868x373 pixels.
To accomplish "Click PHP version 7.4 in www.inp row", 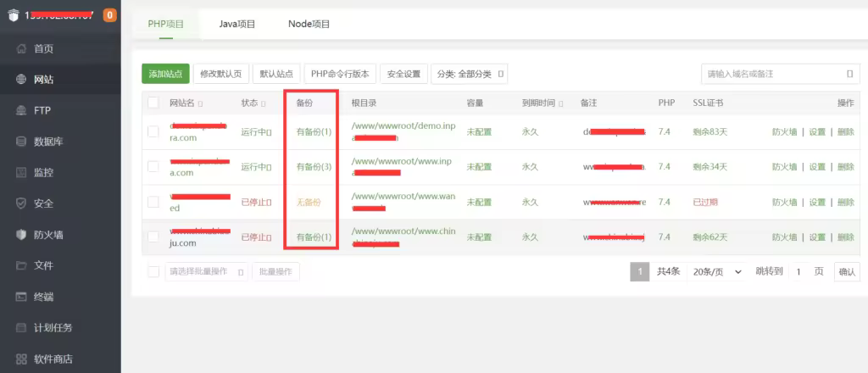I will (665, 166).
